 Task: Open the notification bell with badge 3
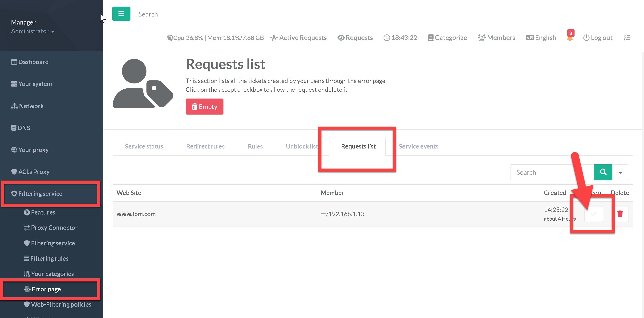pos(570,37)
